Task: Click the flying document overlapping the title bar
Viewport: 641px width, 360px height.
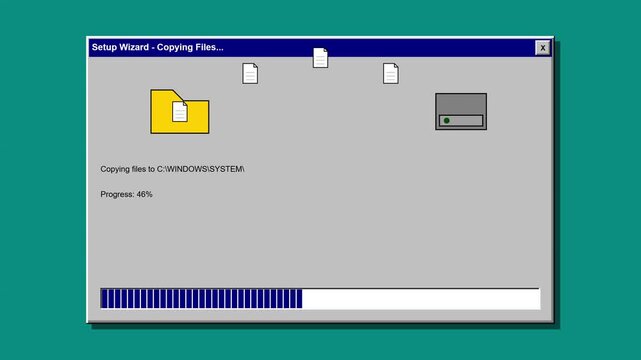Action: (x=320, y=58)
